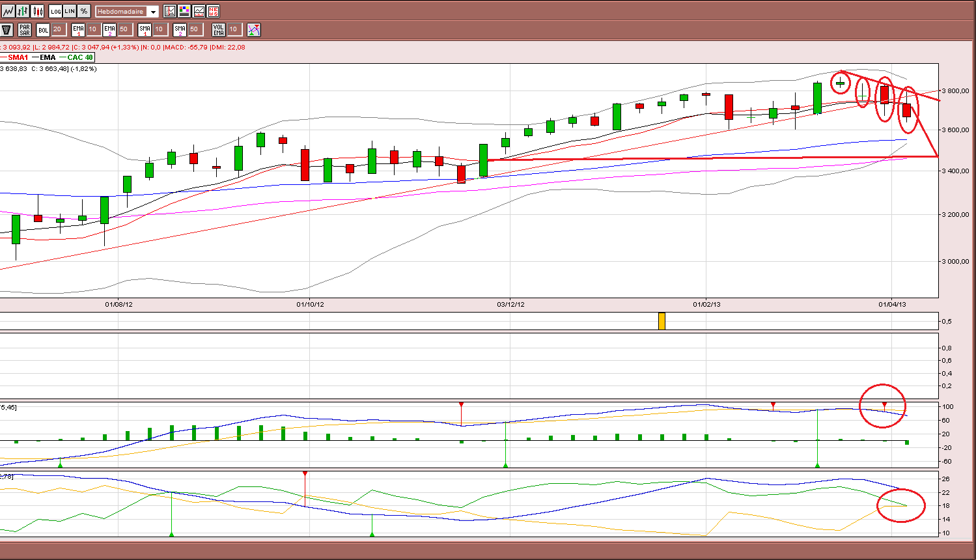Switch to bar chart display
This screenshot has width=976, height=560.
[23, 11]
